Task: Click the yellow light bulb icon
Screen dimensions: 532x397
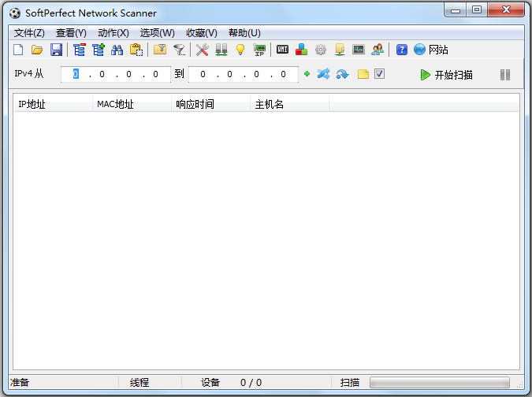Action: click(240, 50)
